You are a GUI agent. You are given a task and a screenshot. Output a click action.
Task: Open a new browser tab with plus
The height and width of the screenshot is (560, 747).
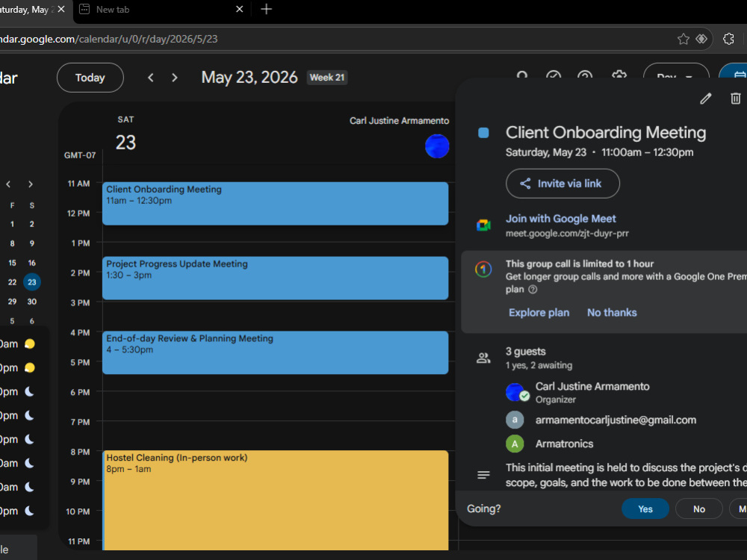pos(267,9)
